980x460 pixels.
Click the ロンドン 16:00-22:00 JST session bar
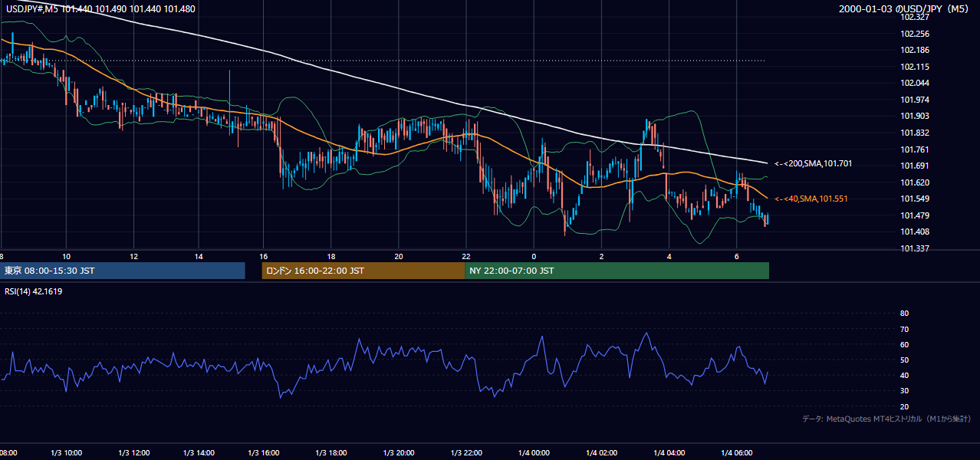[x=363, y=271]
